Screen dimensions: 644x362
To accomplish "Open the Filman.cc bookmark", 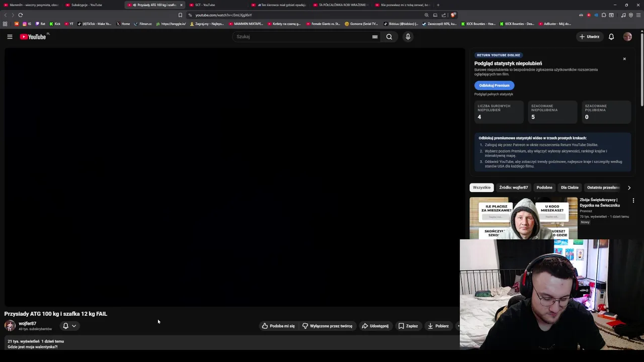I will pos(142,24).
